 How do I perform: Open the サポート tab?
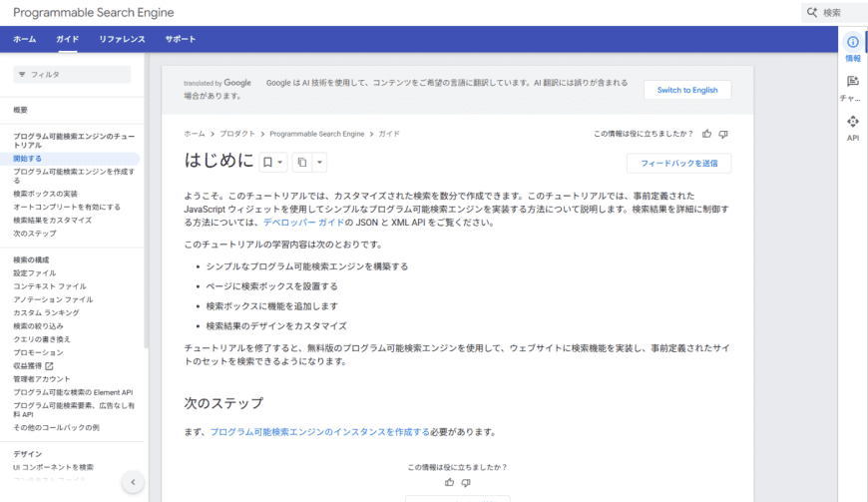181,39
